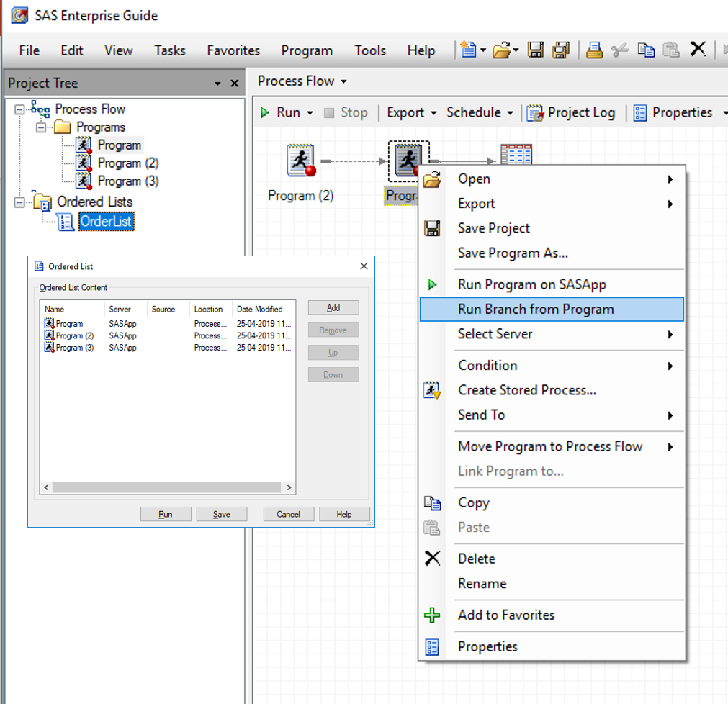This screenshot has width=728, height=704.
Task: Click the selected Program node icon in flow
Action: [x=408, y=160]
